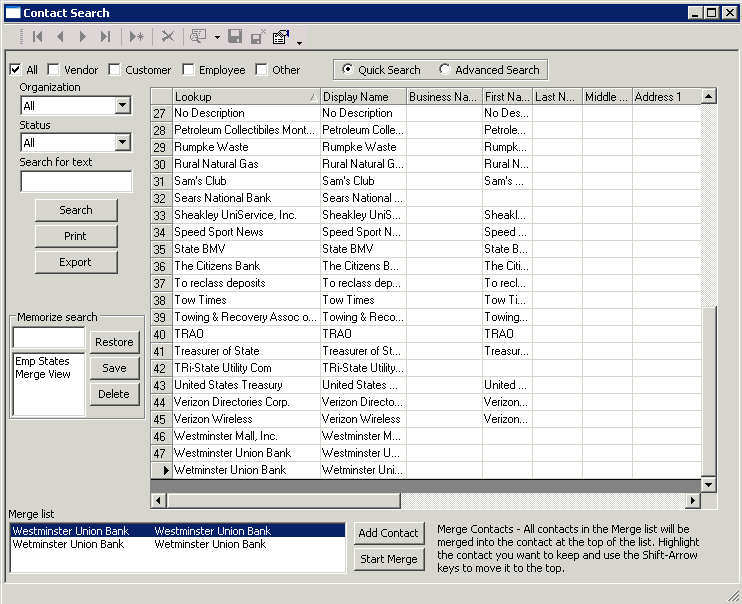Save the memorized search
The width and height of the screenshot is (742, 604).
pyautogui.click(x=115, y=368)
